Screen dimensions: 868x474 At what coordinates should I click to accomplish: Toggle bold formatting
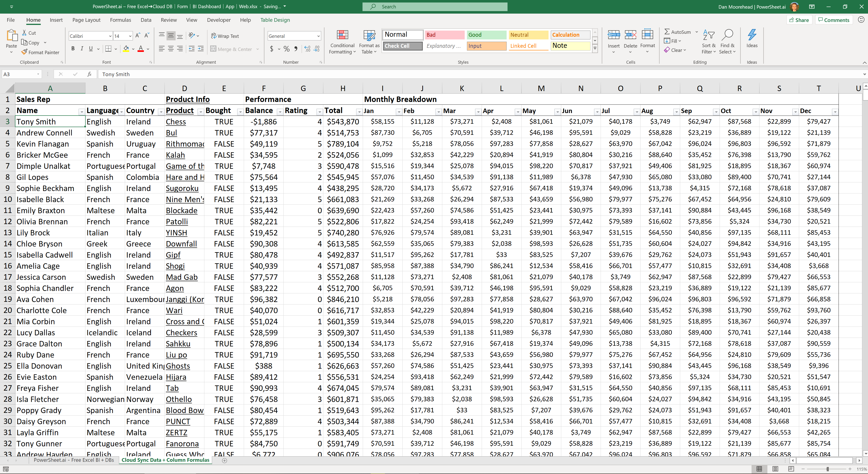[73, 48]
